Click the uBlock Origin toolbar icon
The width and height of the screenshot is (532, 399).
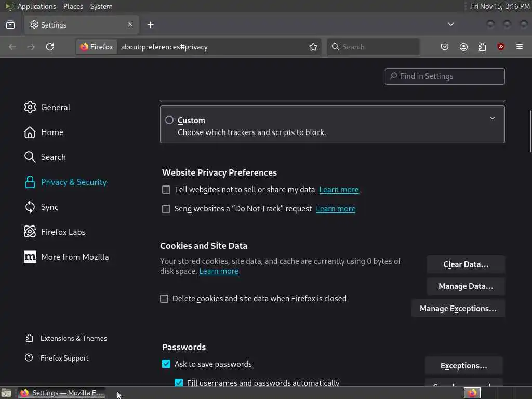(x=501, y=47)
